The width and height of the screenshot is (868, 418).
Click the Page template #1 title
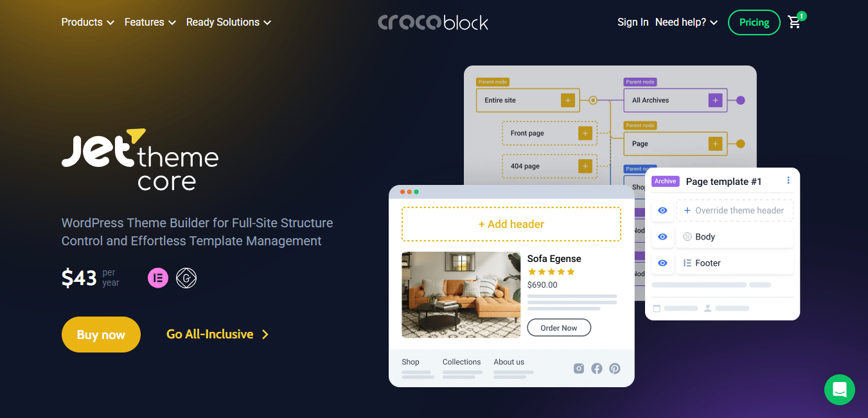pyautogui.click(x=723, y=182)
